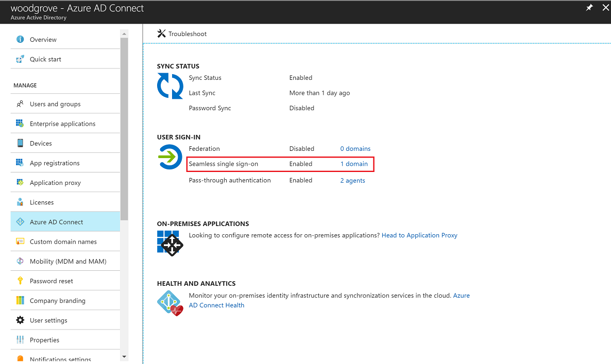Viewport: 611px width, 364px height.
Task: Select Company branding
Action: 58,300
